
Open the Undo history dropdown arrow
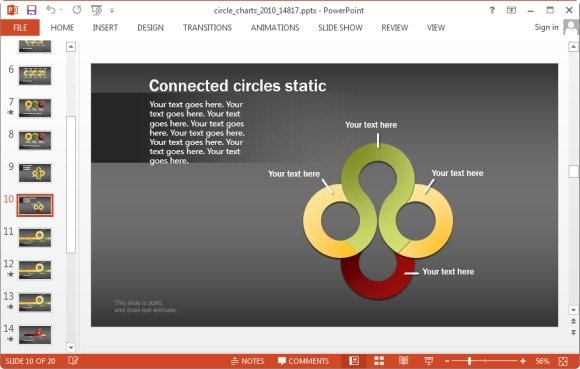pyautogui.click(x=61, y=10)
